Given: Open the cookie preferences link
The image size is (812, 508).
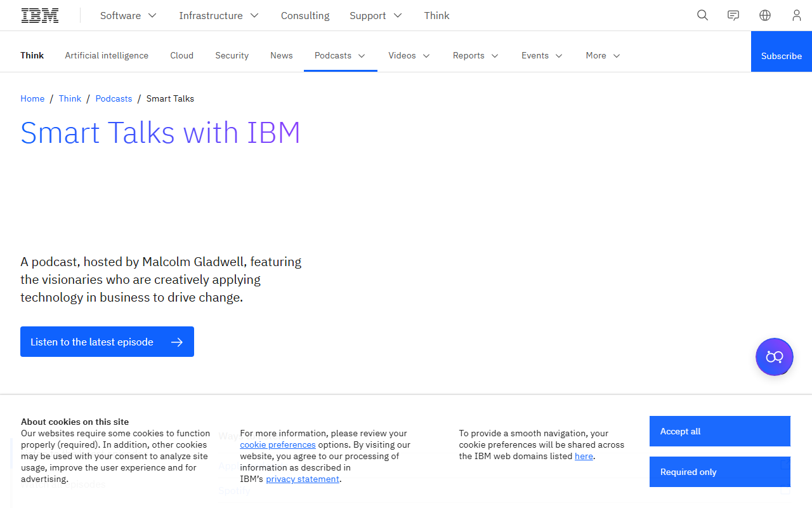Looking at the screenshot, I should 278,444.
